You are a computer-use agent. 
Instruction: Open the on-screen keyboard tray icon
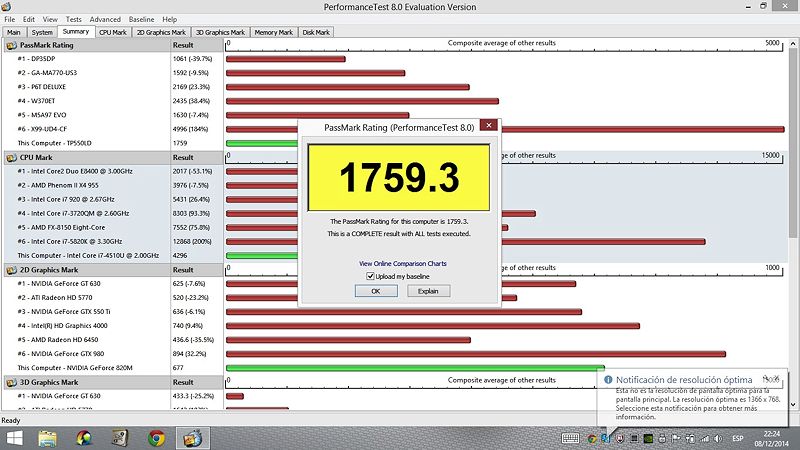(570, 438)
